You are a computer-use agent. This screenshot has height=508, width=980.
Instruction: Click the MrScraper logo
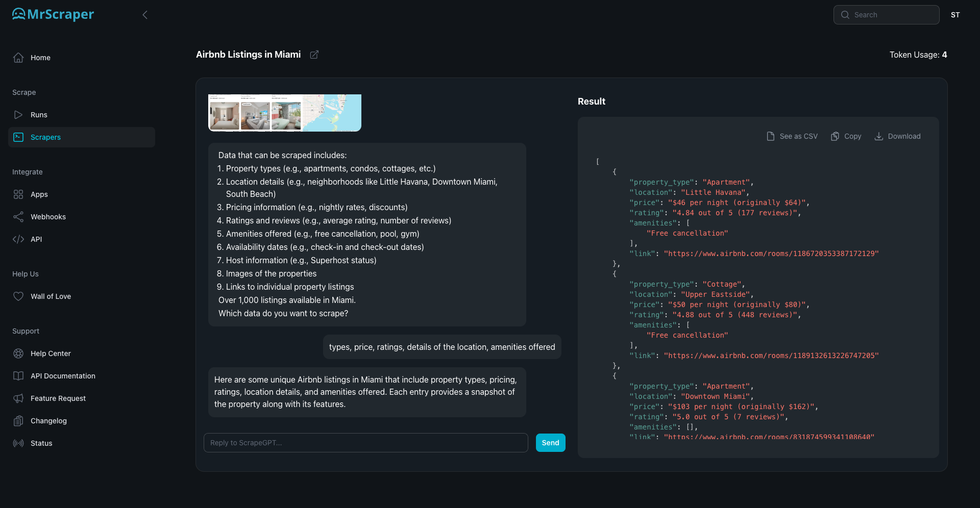coord(53,14)
